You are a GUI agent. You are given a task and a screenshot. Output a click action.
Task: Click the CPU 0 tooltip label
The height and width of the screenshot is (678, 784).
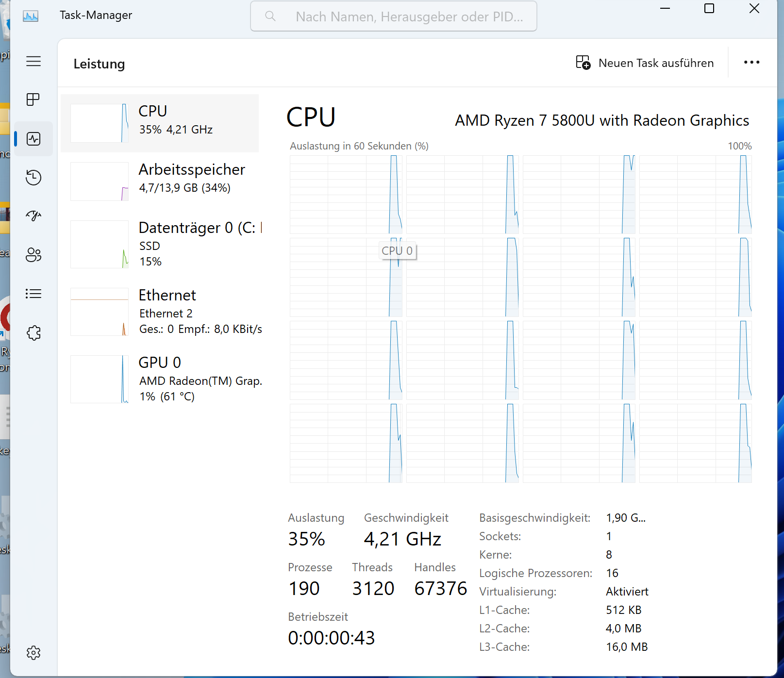coord(397,251)
